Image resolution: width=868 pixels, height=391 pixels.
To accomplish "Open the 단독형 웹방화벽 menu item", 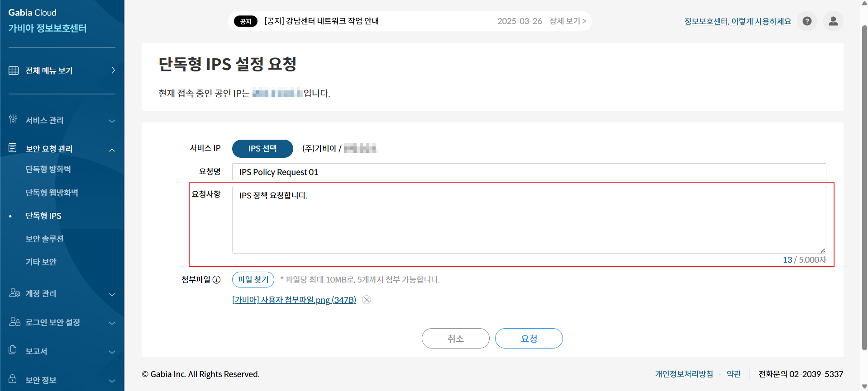I will pyautogui.click(x=52, y=193).
